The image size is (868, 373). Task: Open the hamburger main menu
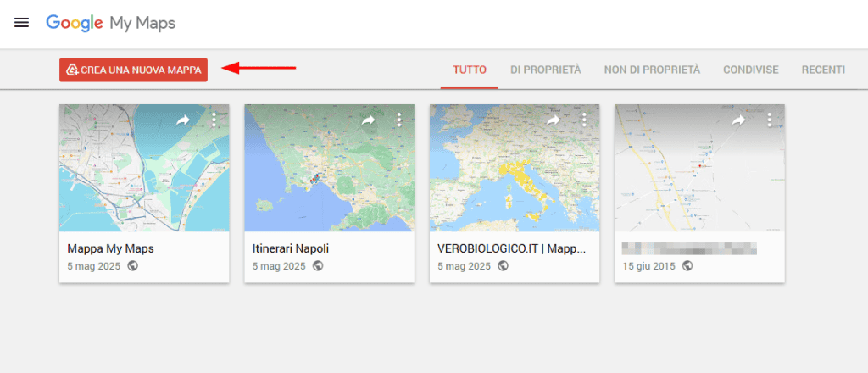pos(21,23)
